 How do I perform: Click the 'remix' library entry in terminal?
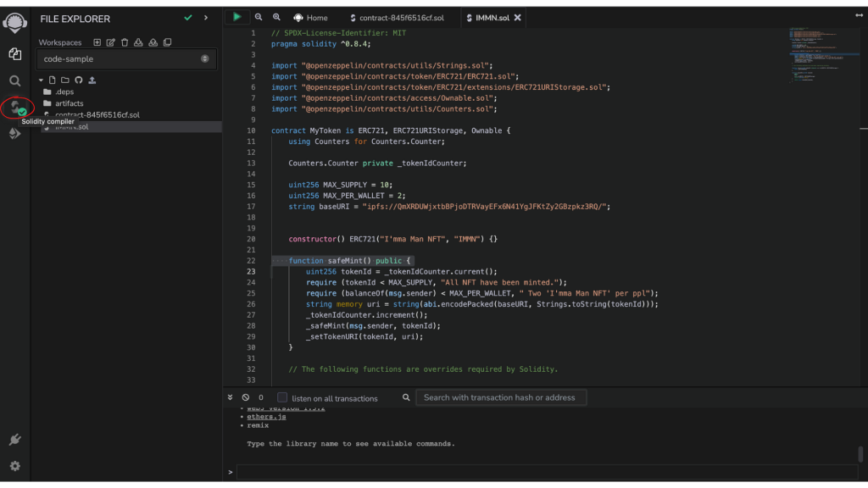258,425
